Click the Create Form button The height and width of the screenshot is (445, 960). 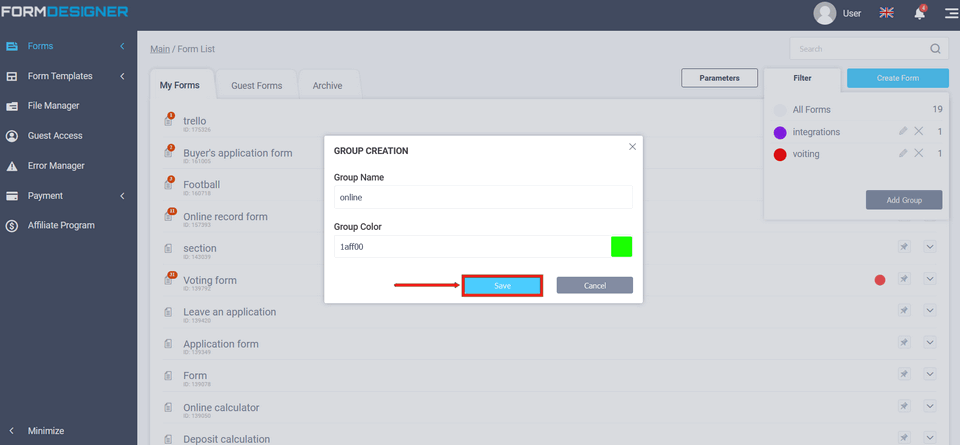tap(898, 78)
